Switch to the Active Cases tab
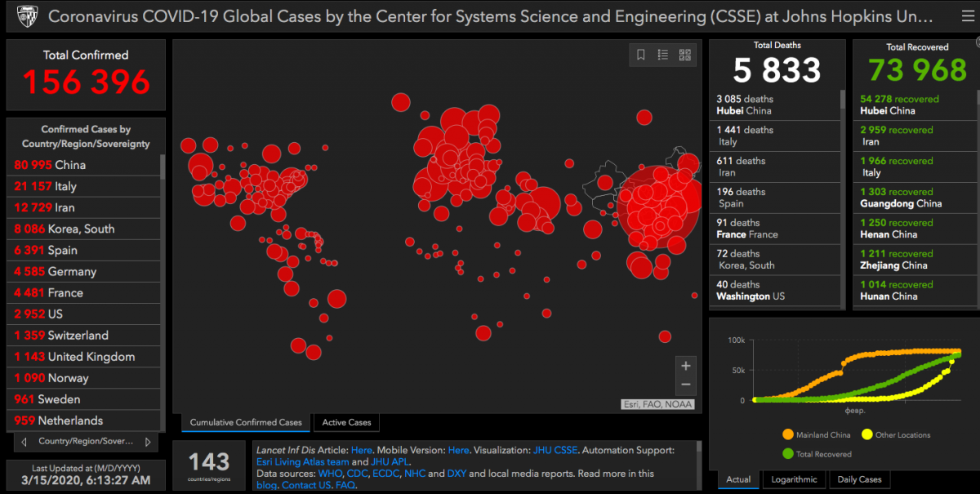980x494 pixels. point(346,422)
